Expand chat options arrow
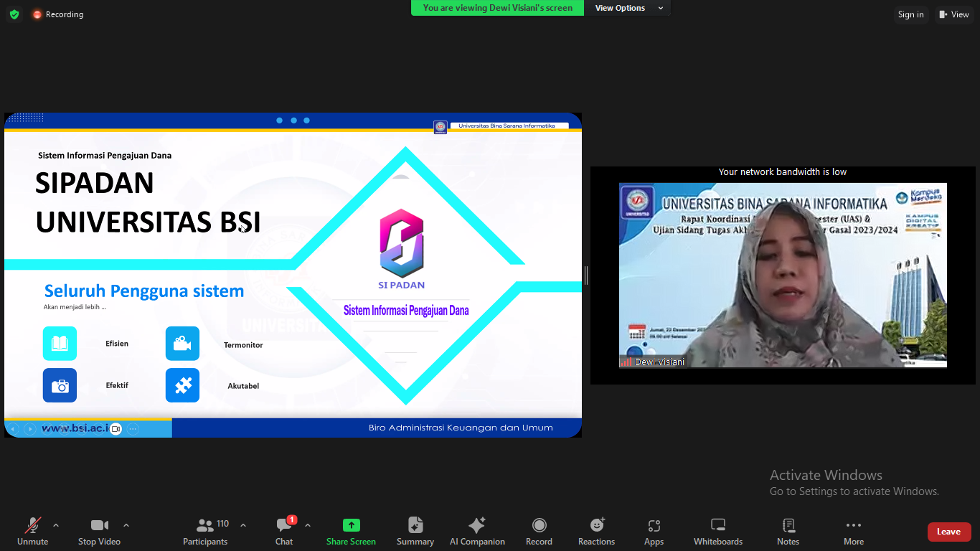Screen dimensions: 980x551 pyautogui.click(x=308, y=525)
